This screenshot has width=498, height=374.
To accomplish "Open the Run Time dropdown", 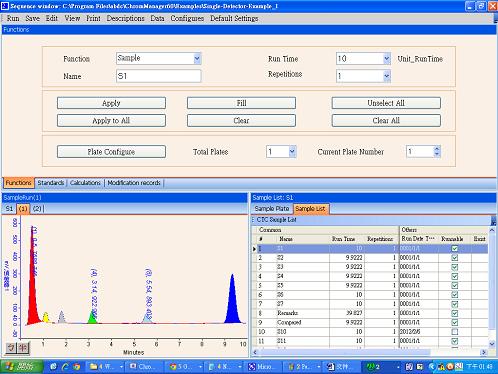I will coord(386,59).
